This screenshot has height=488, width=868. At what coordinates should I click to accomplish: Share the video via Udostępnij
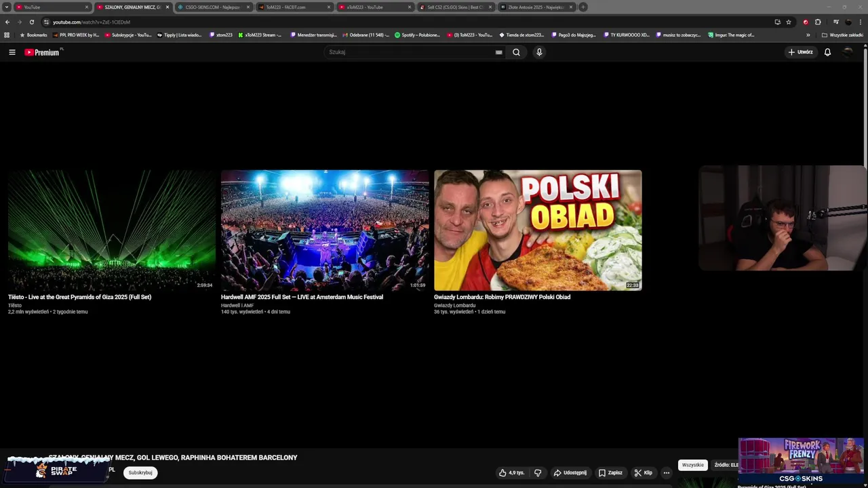(570, 472)
